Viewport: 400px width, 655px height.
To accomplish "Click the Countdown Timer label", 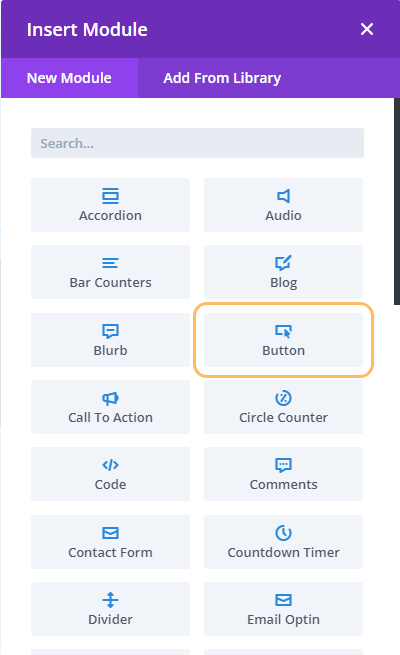I will [x=284, y=552].
